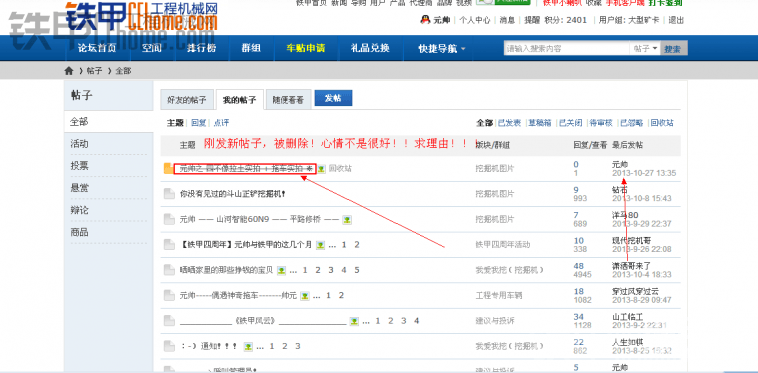Open 工程专用车辆 forum link
Viewport: 758px width, 373px height.
(499, 295)
